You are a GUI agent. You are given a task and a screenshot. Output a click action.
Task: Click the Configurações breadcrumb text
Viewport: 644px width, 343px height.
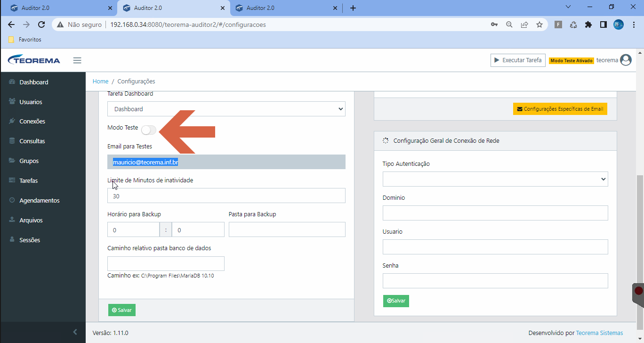[136, 82]
